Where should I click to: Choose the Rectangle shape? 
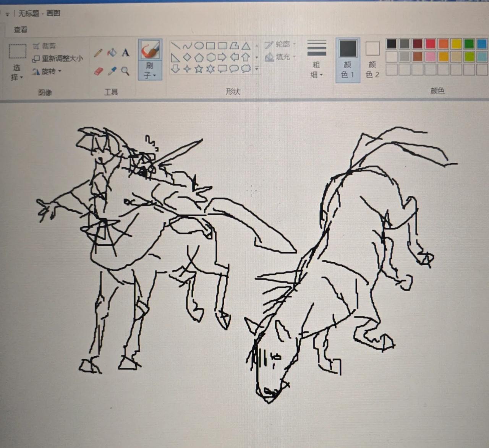pyautogui.click(x=210, y=46)
